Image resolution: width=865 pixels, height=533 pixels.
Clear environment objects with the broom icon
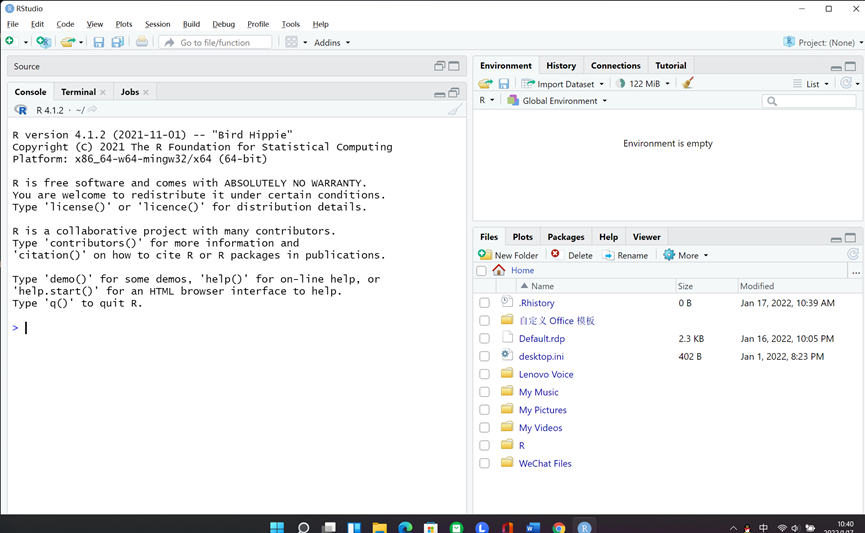click(687, 83)
